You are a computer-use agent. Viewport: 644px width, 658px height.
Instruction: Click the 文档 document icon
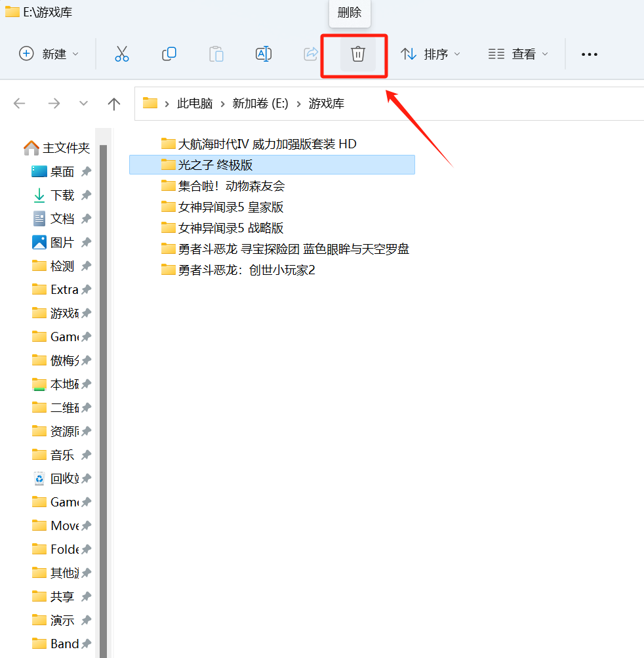(x=39, y=218)
